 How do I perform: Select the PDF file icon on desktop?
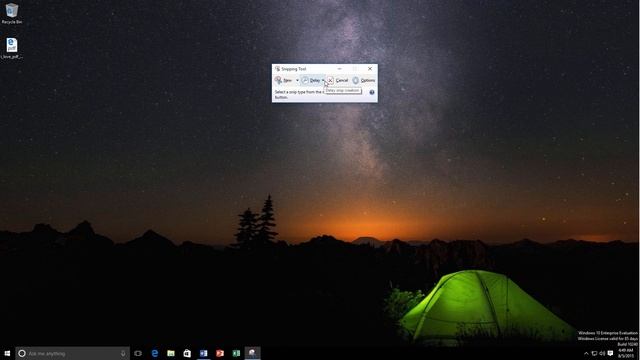pos(12,48)
